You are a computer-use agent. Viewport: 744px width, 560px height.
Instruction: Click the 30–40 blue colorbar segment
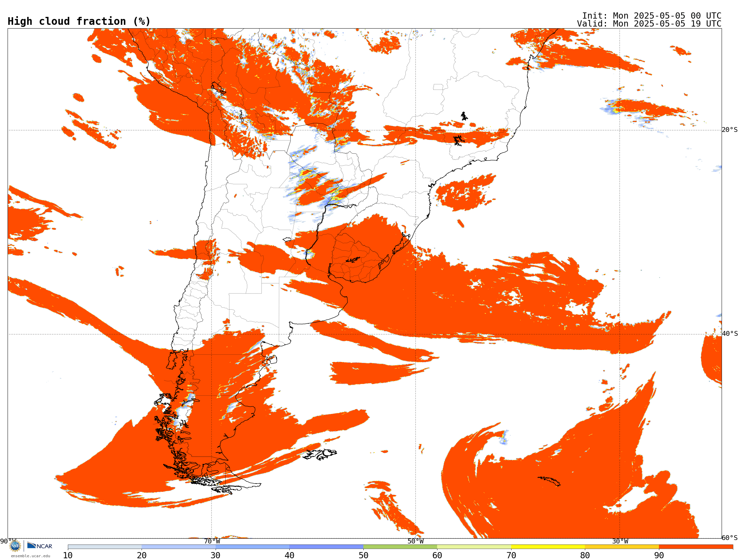(252, 547)
